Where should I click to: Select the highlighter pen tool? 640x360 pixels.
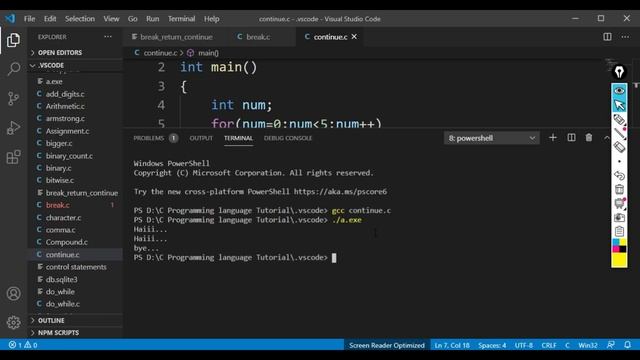(619, 120)
